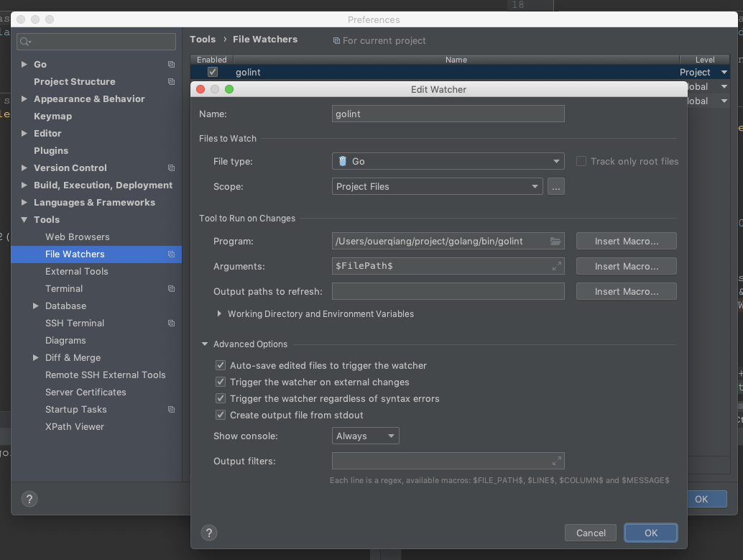Viewport: 743px width, 560px height.
Task: Click the Output paths to refresh field
Action: point(448,291)
